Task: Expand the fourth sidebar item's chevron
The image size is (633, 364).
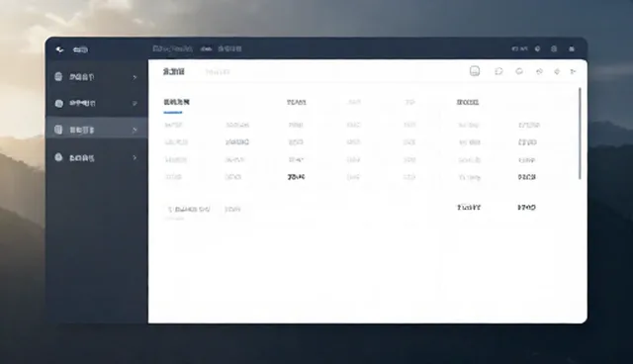Action: 135,157
